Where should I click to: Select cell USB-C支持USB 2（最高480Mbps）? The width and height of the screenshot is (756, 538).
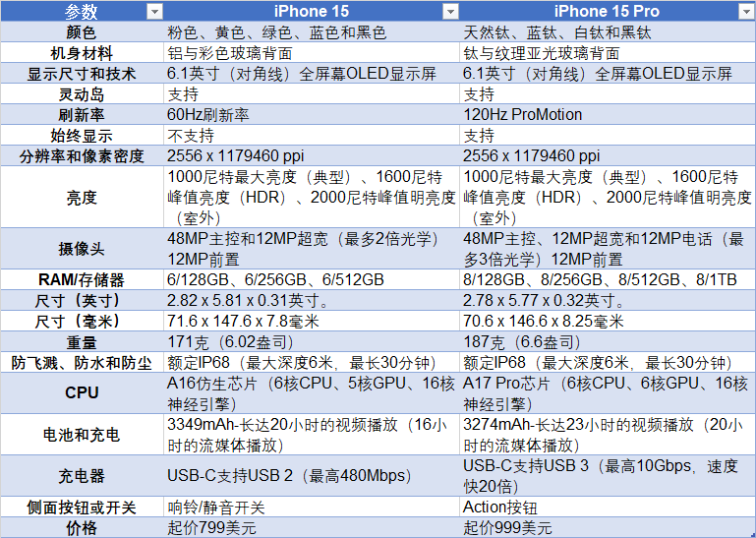pos(312,476)
